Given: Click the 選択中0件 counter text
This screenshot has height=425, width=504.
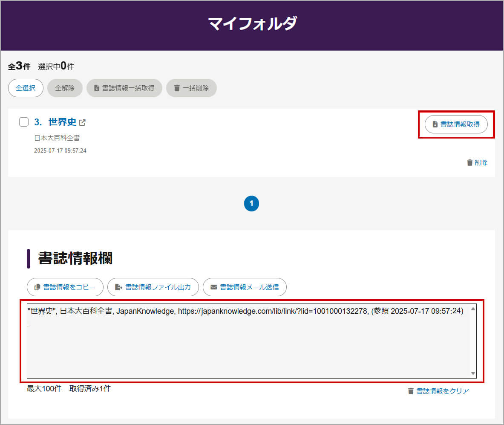Looking at the screenshot, I should tap(56, 66).
